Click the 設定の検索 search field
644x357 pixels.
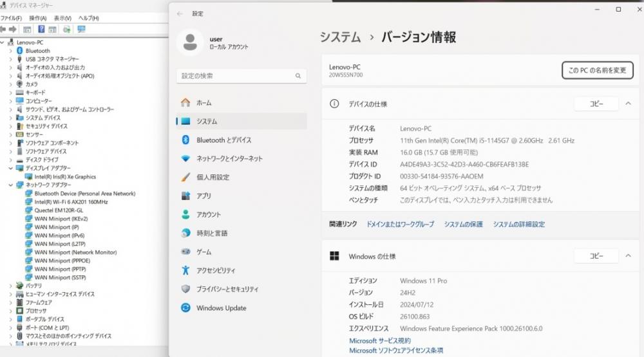pos(241,76)
